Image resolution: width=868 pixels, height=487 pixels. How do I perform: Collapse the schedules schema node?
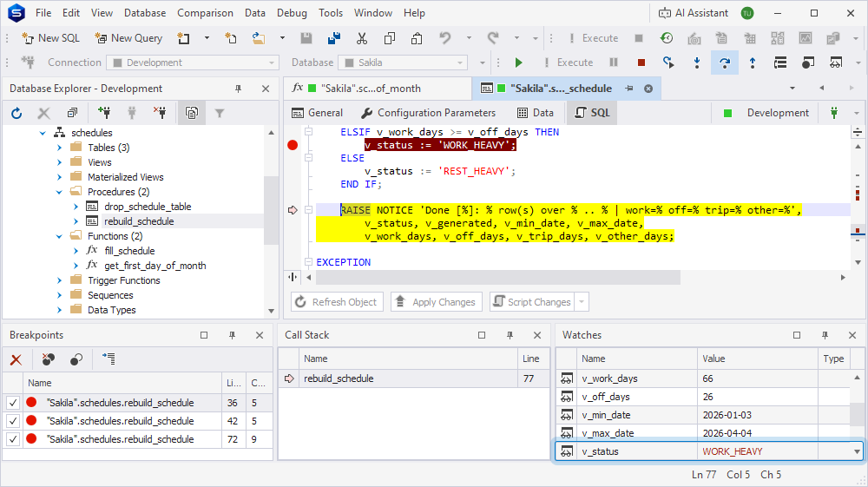click(x=43, y=133)
